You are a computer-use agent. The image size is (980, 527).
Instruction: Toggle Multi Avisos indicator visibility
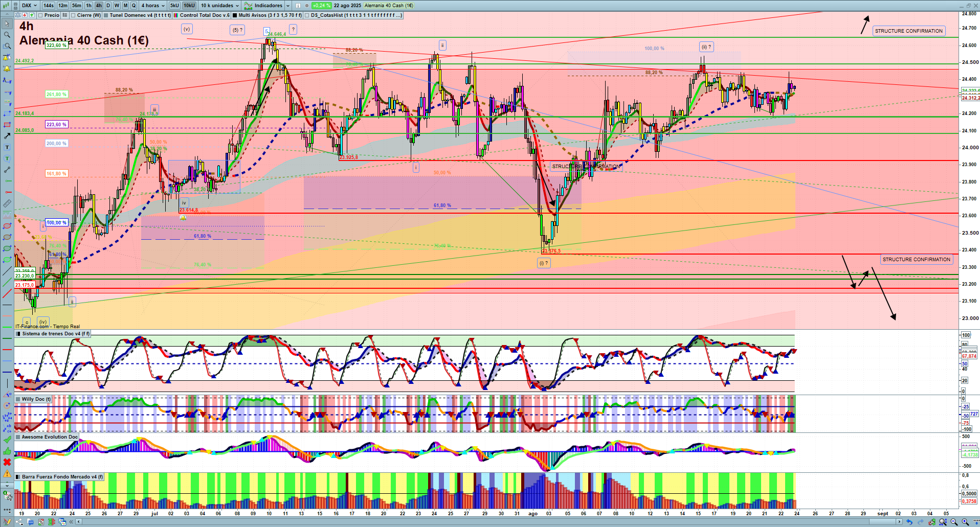235,15
